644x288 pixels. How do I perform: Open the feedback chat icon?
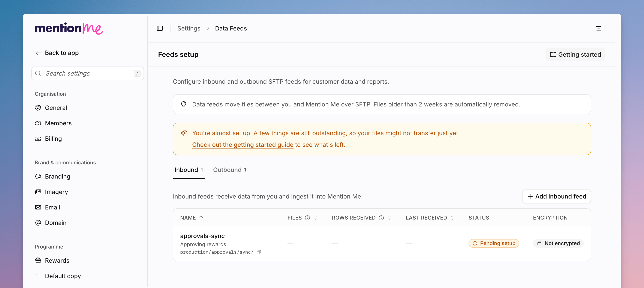point(598,29)
